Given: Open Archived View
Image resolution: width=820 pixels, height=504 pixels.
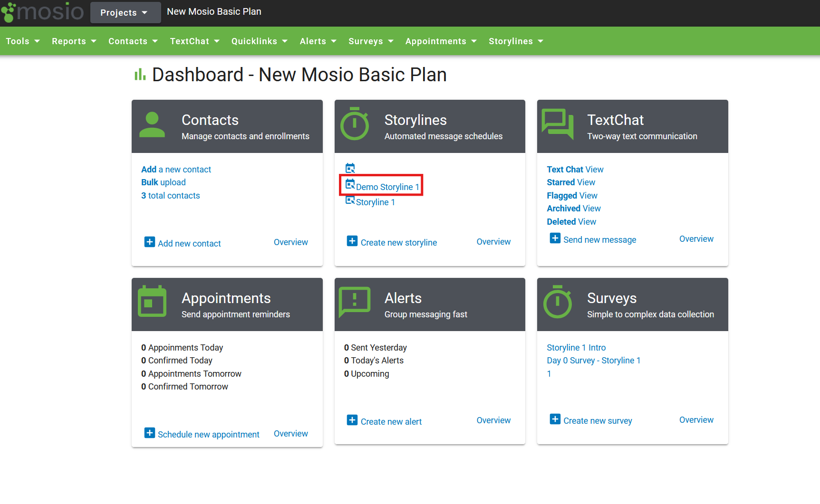Looking at the screenshot, I should (x=574, y=209).
